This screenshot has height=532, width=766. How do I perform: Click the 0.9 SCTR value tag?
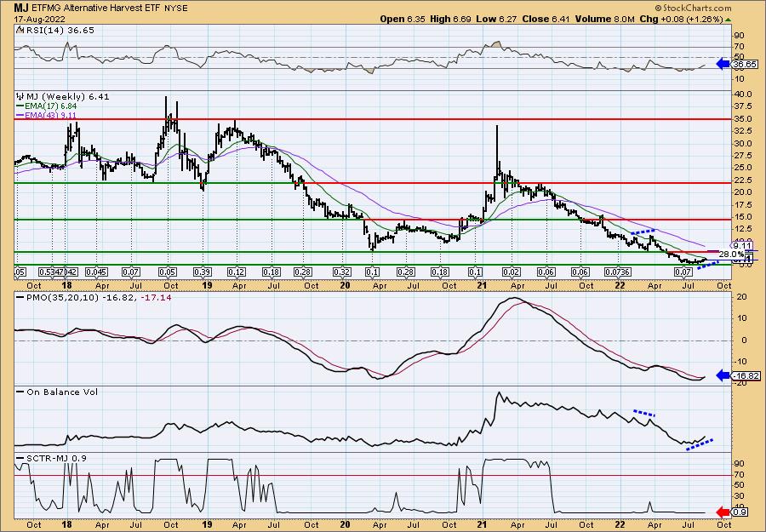pyautogui.click(x=740, y=512)
